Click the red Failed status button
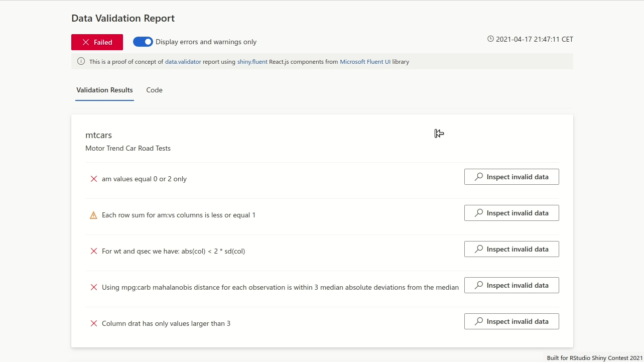 pos(97,42)
